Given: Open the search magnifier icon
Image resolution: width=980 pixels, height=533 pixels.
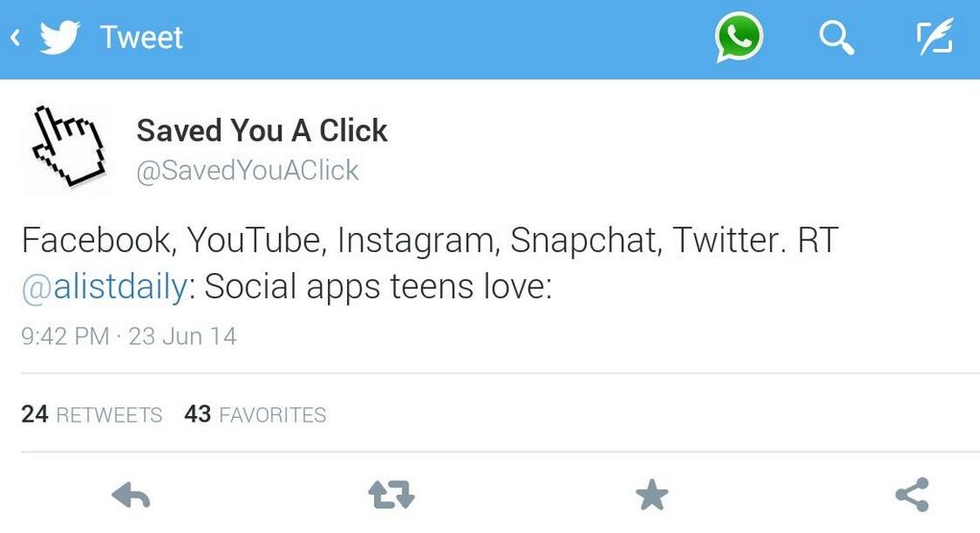Looking at the screenshot, I should pos(836,37).
